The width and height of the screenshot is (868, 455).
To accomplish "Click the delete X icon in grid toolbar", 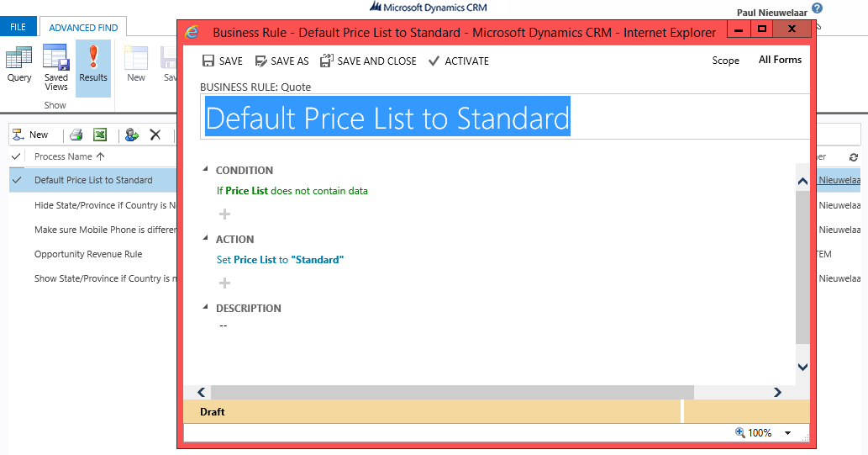I will pos(155,135).
